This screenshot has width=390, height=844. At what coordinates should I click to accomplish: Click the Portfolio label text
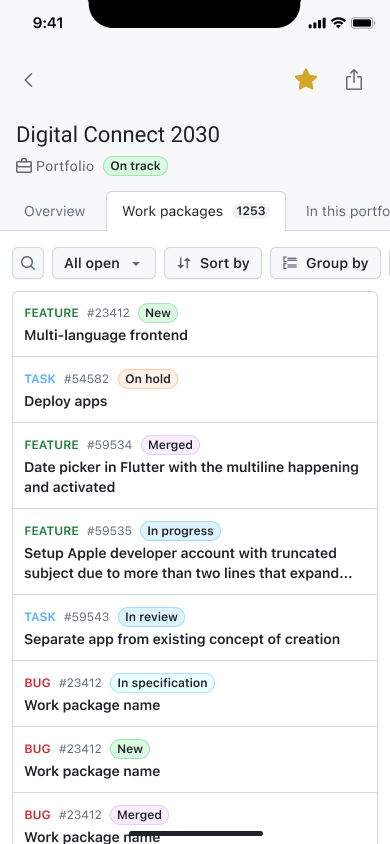coord(65,166)
